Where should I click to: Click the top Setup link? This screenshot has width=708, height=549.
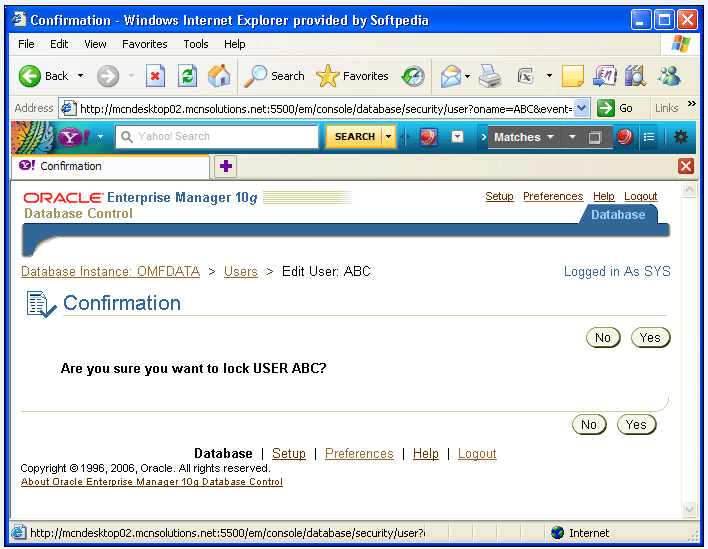tap(499, 196)
